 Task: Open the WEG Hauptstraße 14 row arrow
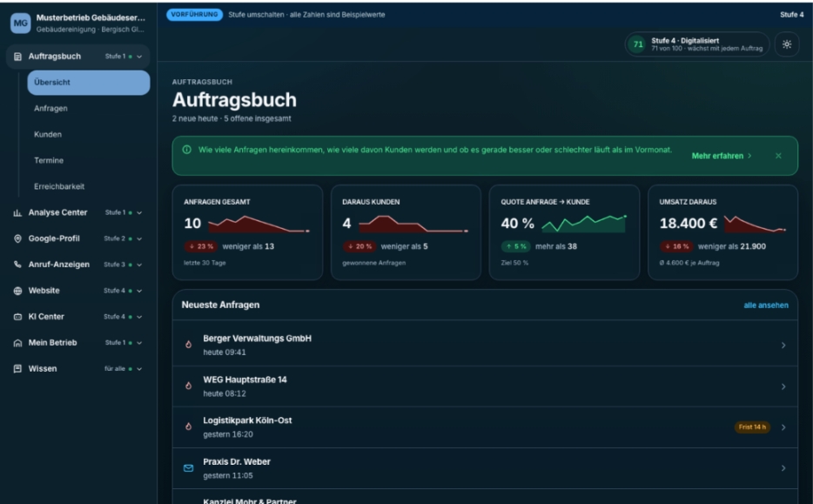[x=783, y=386]
